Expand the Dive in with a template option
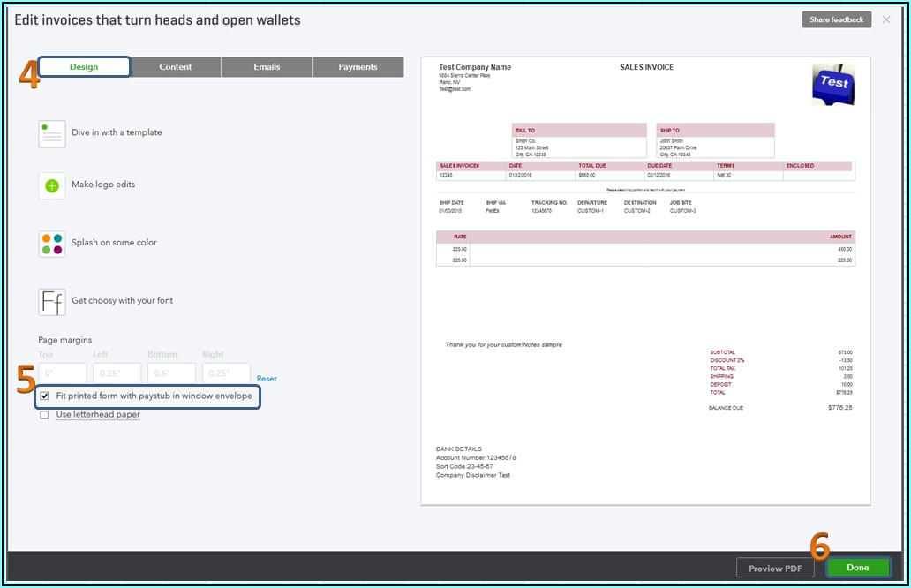The image size is (911, 588). point(117,133)
